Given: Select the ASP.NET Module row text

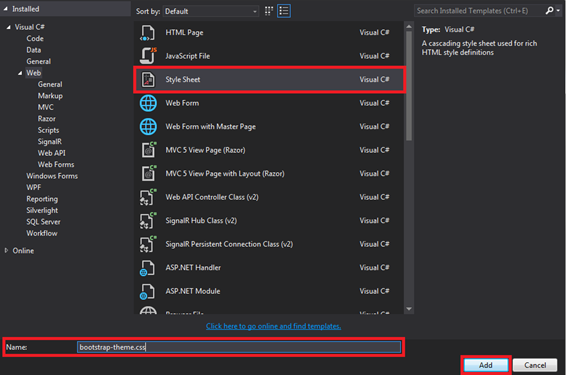Looking at the screenshot, I should (193, 291).
